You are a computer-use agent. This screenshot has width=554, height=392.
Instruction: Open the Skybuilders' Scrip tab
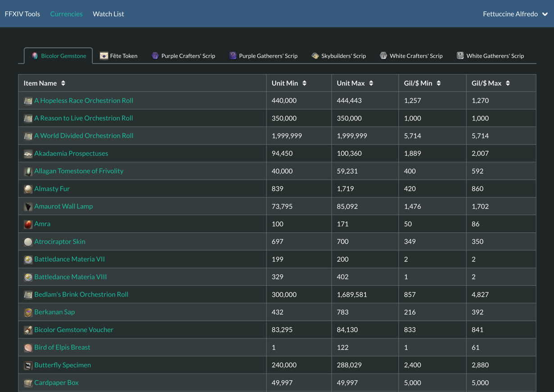tap(338, 56)
